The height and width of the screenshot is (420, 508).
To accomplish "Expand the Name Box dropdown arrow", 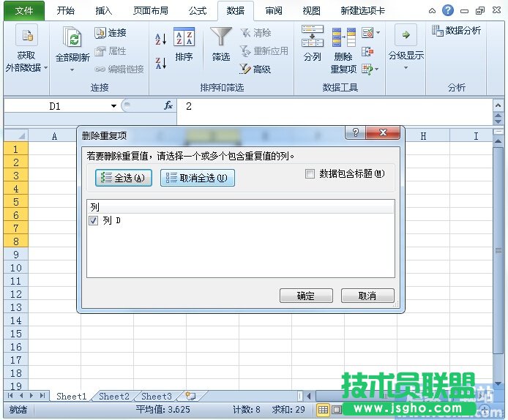I will 113,106.
